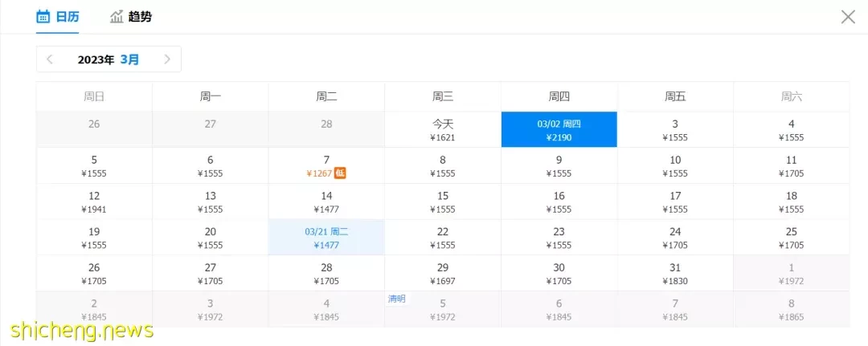Viewport: 868px width, 346px height.
Task: Open the 3月 month selector
Action: [x=129, y=59]
